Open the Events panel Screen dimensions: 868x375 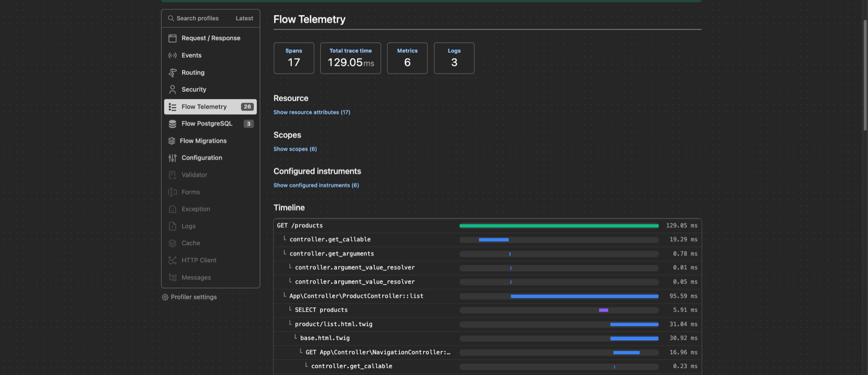click(210, 55)
